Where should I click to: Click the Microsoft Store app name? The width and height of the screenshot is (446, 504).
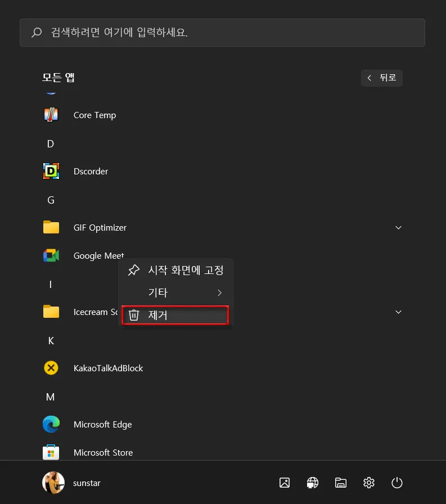coord(103,453)
